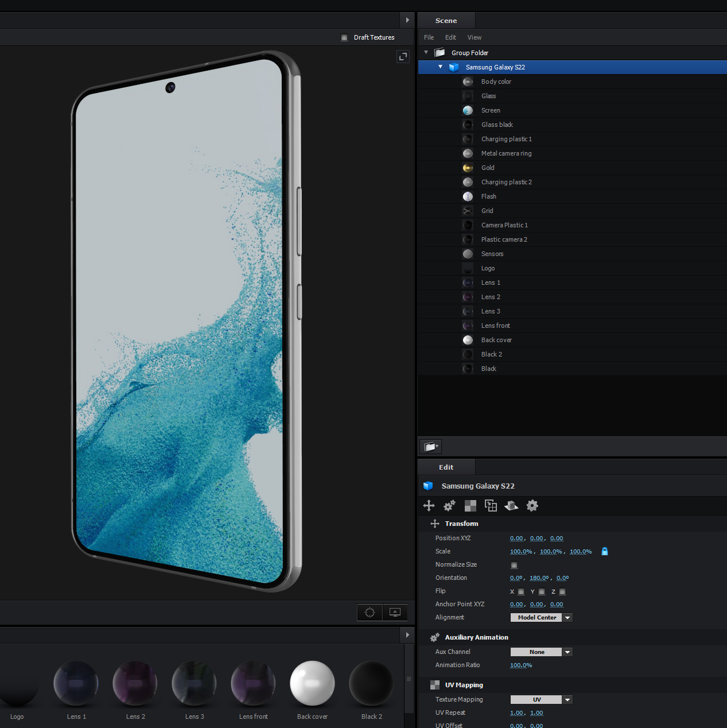Click the Lens front material thumbnail
Screen dimensions: 727x728
tap(253, 683)
